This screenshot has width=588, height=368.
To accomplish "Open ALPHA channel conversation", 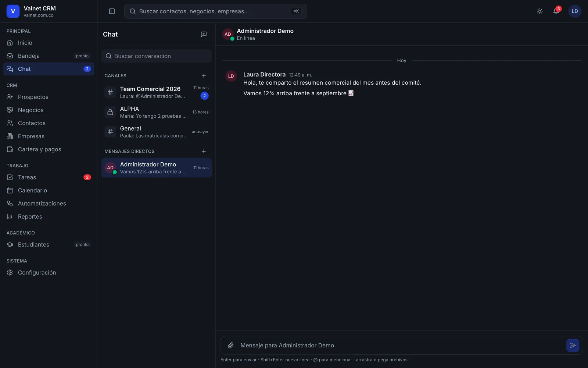I will tap(157, 112).
